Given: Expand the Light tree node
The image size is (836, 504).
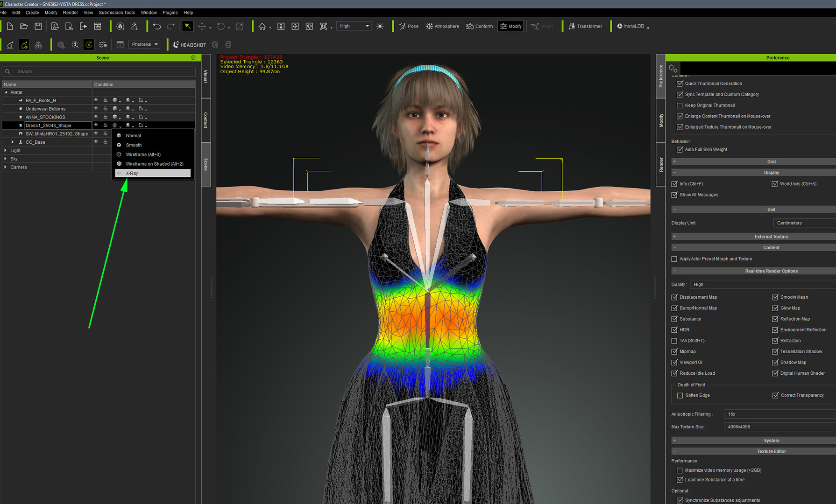Looking at the screenshot, I should click(6, 150).
